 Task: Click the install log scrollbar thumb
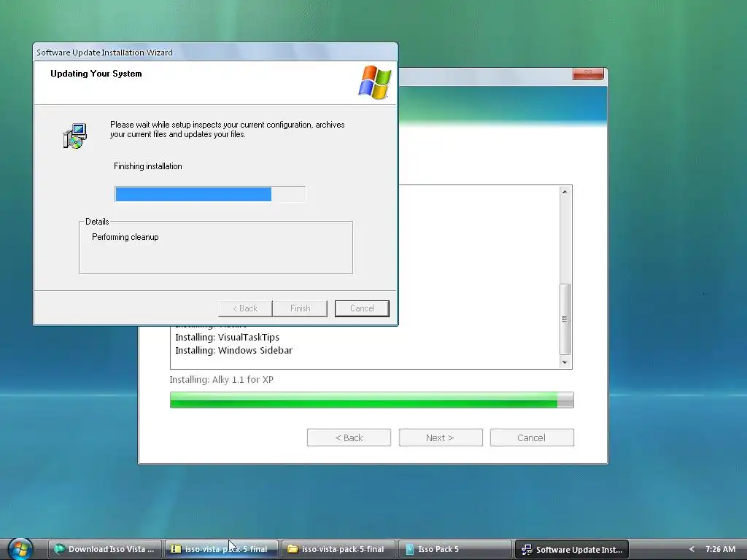pyautogui.click(x=565, y=319)
